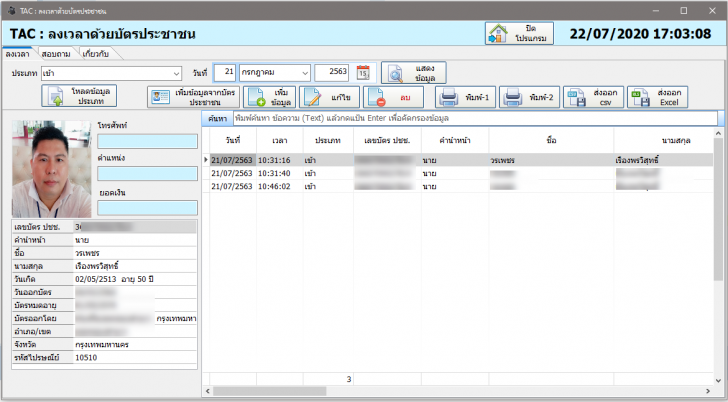Viewport: 728px width, 402px height.
Task: Click เพิ่มข้อมูลจากบัตรประชาชน ID card button
Action: click(194, 97)
